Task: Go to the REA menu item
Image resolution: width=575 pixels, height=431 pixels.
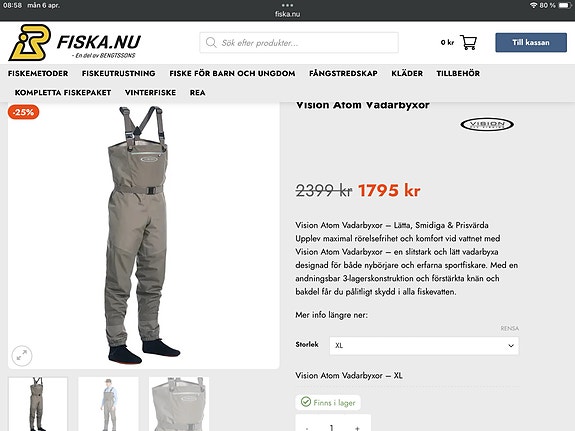Action: pos(197,93)
